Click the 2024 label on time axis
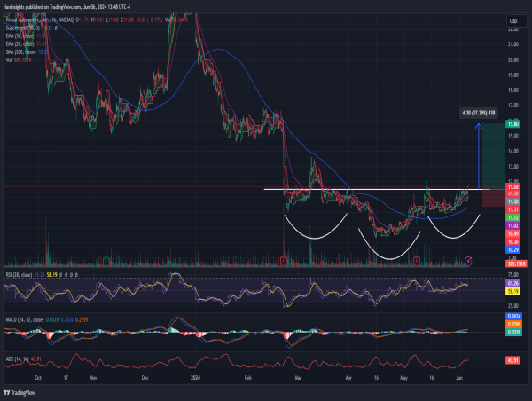 [x=195, y=378]
